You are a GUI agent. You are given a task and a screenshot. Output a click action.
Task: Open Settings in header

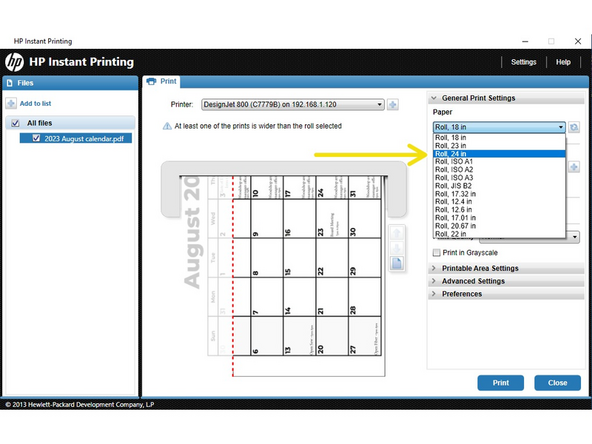point(524,62)
